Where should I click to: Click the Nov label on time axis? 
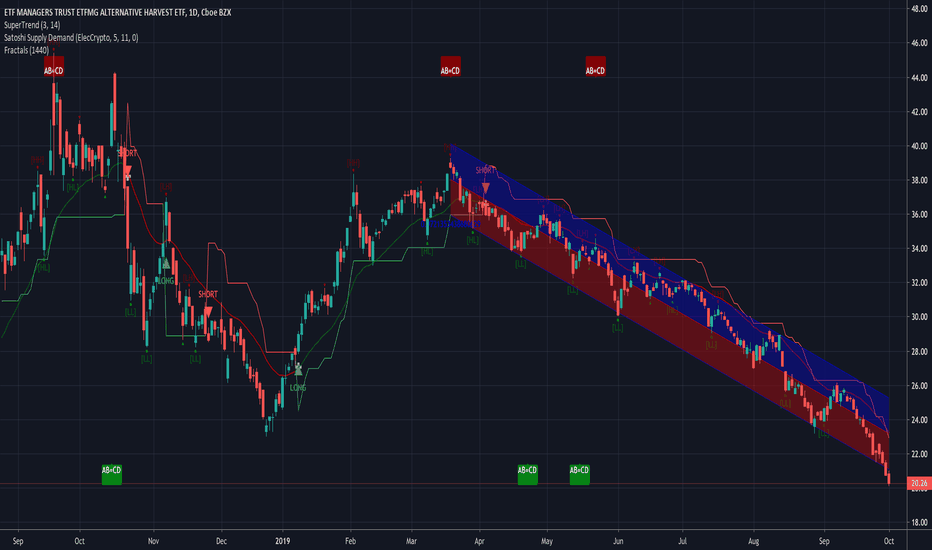153,541
